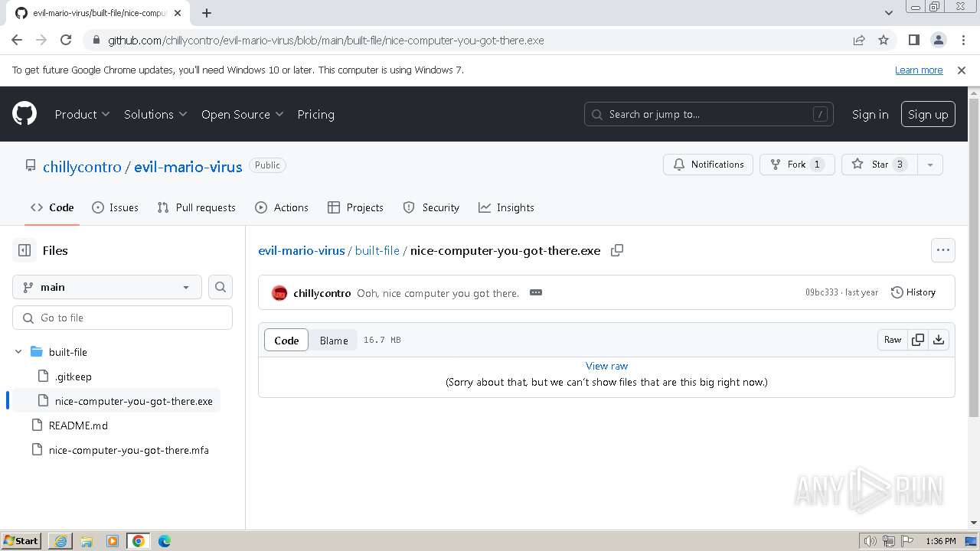Expand the Product menu
This screenshot has width=980, height=551.
coord(82,114)
